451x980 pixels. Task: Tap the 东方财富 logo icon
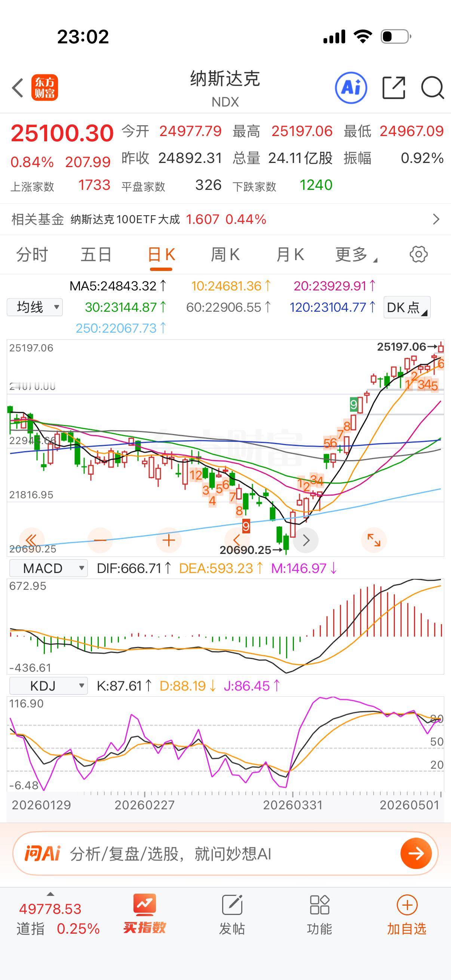click(x=45, y=87)
